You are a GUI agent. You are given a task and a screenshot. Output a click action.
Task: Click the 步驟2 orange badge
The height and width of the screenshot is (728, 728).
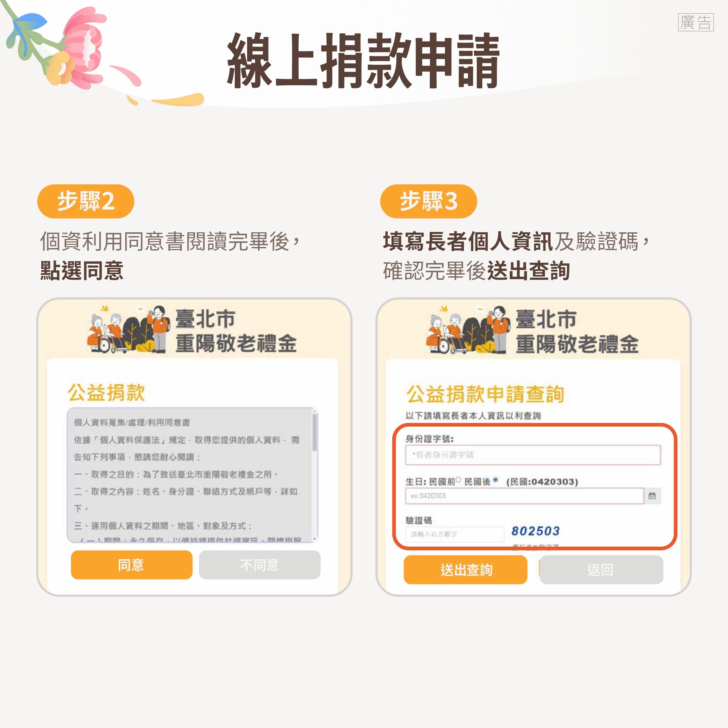pyautogui.click(x=86, y=201)
